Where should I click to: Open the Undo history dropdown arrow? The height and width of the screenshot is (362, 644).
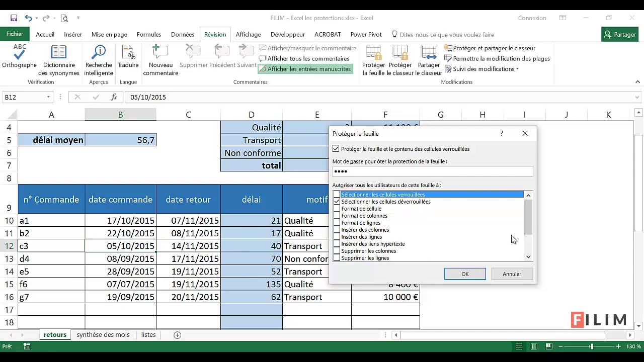[x=37, y=19]
